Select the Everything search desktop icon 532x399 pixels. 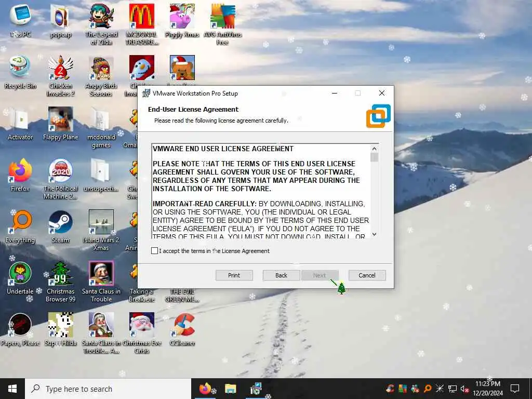pyautogui.click(x=20, y=227)
